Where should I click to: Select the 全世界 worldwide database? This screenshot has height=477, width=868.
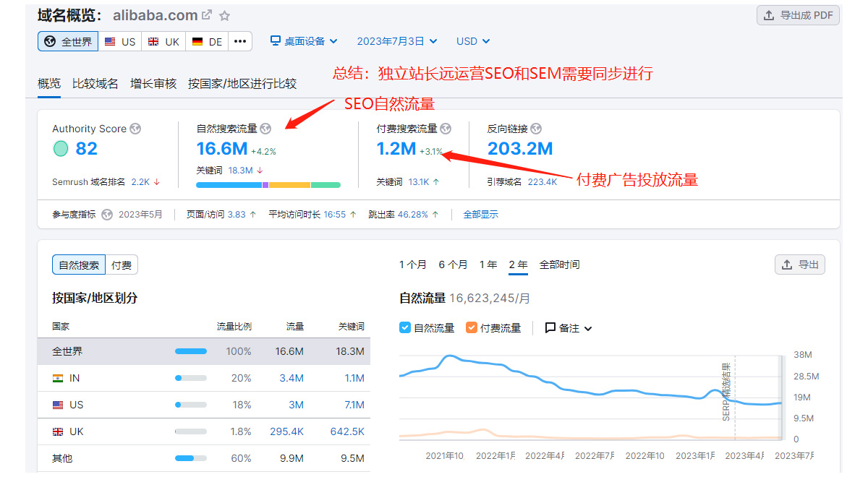coord(68,41)
